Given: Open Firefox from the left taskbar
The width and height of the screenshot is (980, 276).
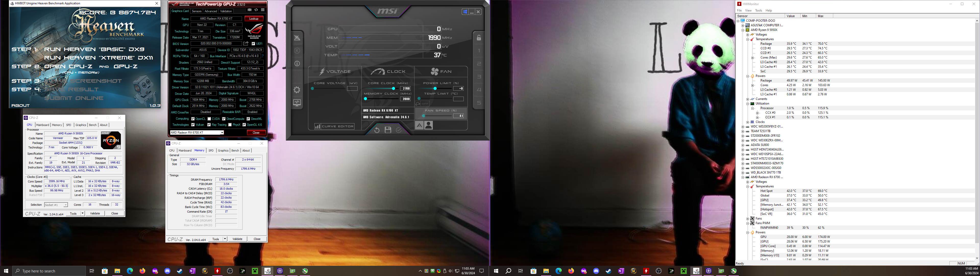Looking at the screenshot, I should (x=142, y=271).
